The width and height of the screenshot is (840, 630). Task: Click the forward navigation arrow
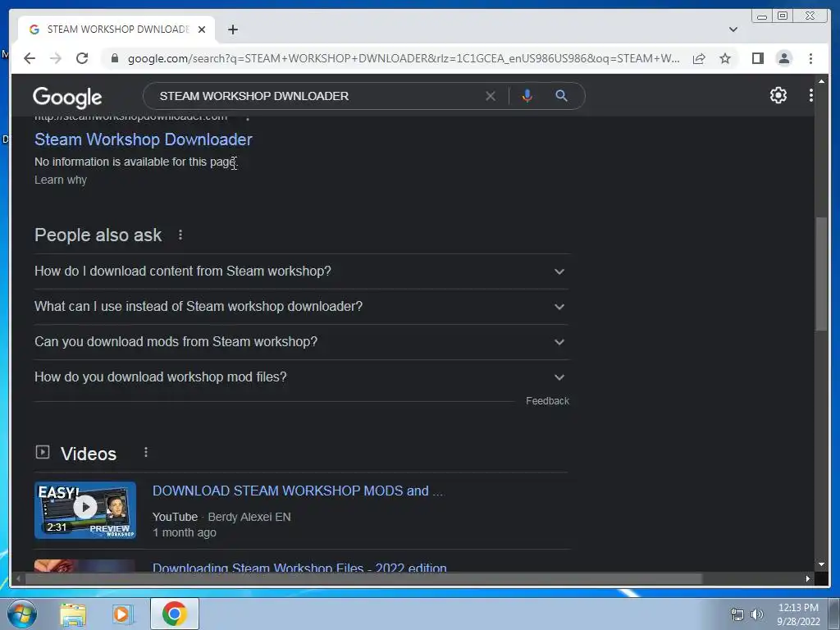click(x=56, y=58)
